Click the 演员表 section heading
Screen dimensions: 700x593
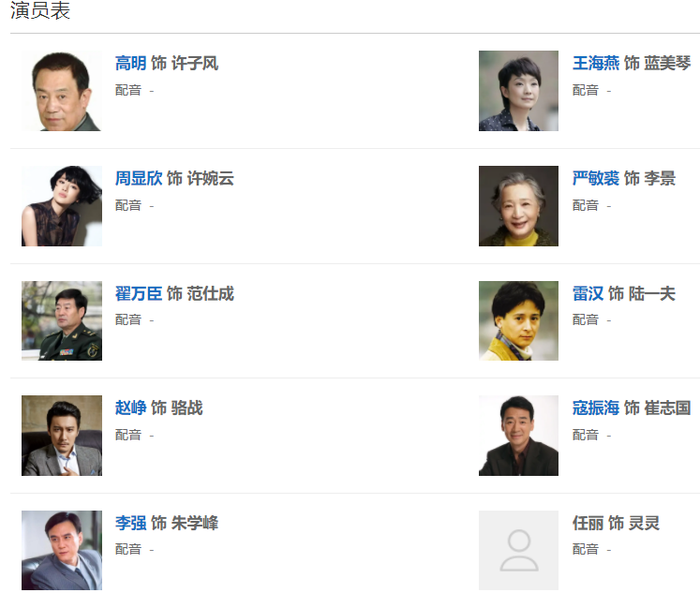tap(40, 11)
